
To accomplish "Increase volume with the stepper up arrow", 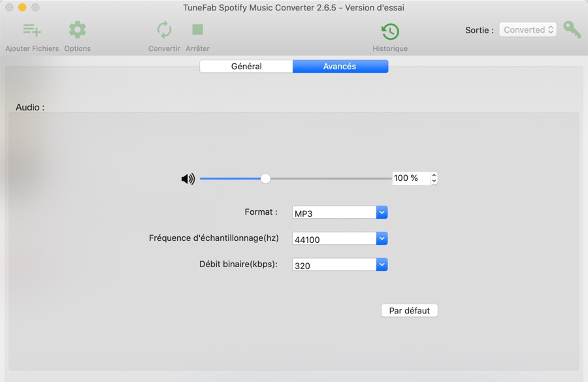I will (x=434, y=175).
